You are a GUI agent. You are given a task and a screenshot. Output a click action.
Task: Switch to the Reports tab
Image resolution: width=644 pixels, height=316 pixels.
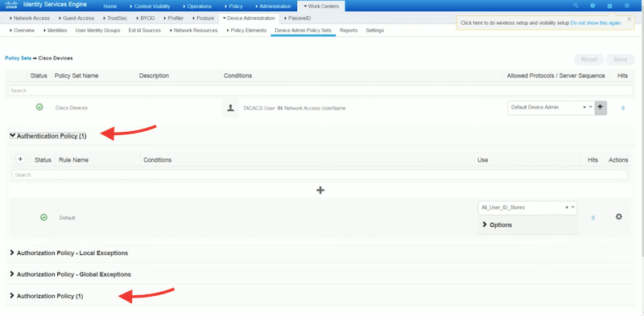pos(349,31)
